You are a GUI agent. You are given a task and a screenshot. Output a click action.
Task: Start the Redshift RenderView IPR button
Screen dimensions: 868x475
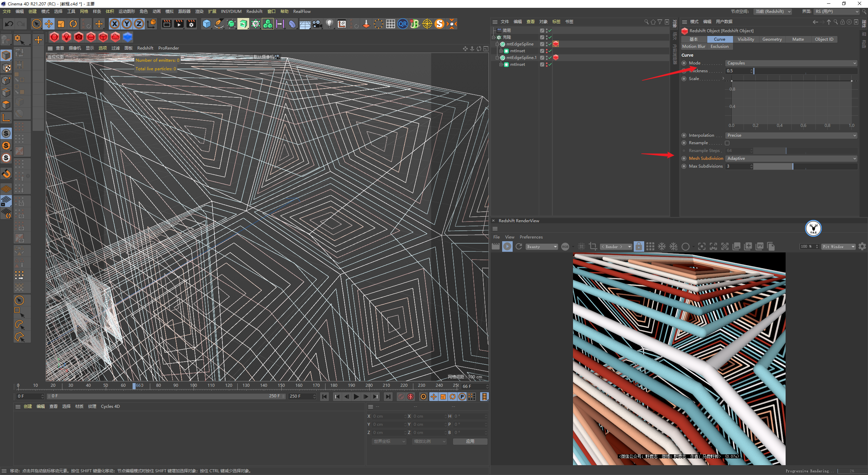507,247
